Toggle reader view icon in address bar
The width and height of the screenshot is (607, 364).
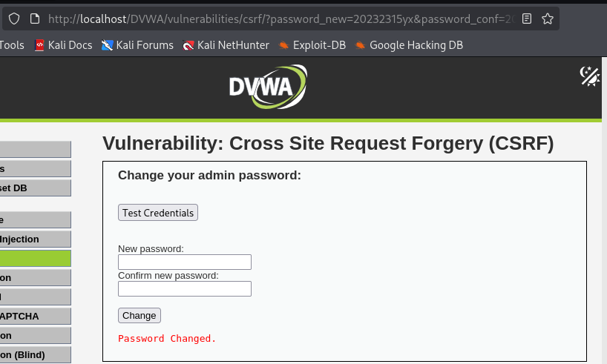[527, 19]
